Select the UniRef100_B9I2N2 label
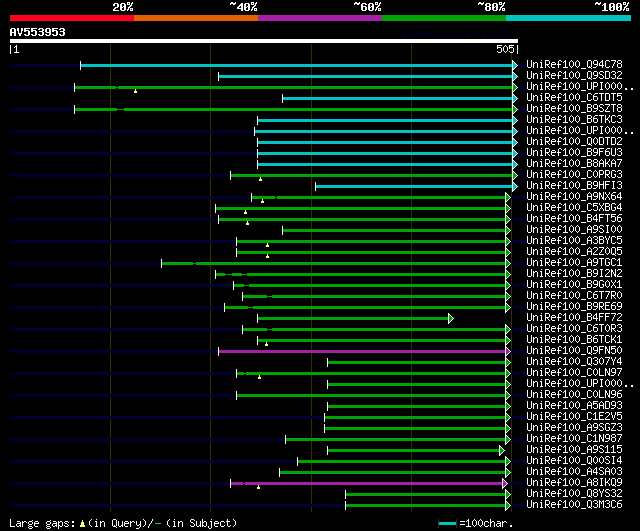640x531 pixels. 574,274
